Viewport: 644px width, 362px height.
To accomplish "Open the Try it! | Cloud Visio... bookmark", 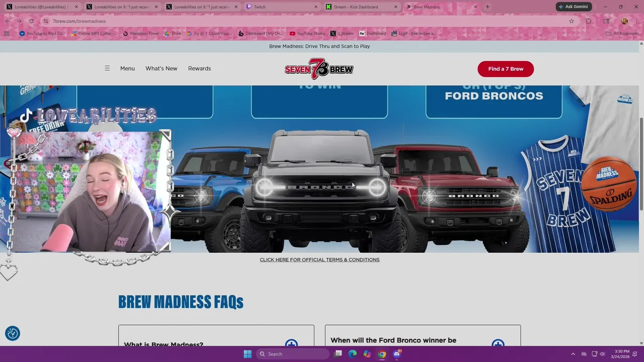I will [x=209, y=34].
